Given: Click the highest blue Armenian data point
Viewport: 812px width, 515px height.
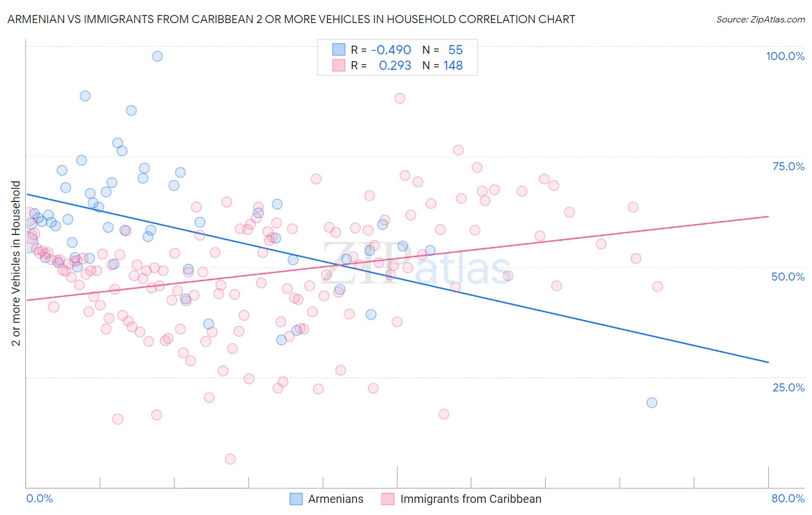Looking at the screenshot, I should tap(157, 56).
